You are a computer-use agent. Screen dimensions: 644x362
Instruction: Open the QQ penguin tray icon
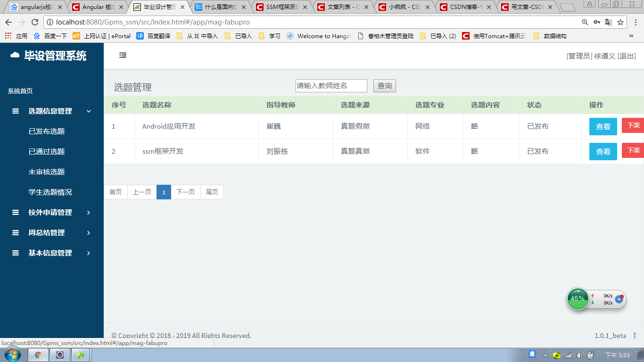[x=532, y=354]
